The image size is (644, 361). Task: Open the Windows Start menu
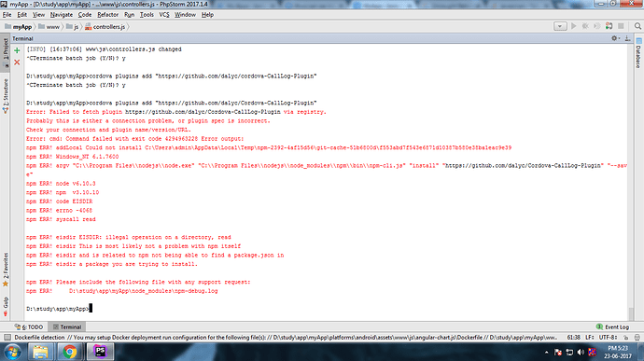coord(13,352)
